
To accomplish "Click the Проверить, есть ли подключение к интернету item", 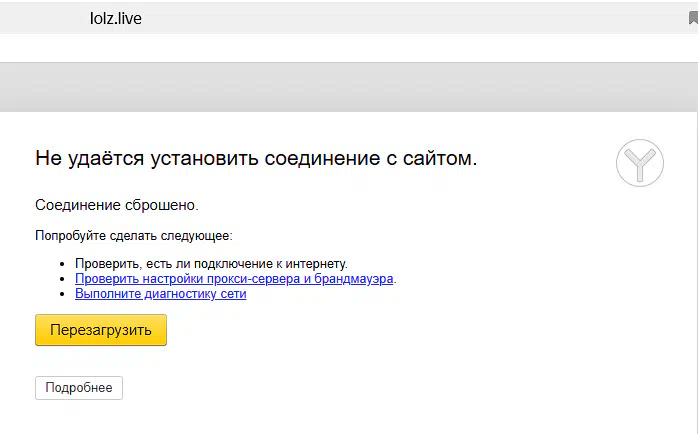I will click(x=211, y=264).
